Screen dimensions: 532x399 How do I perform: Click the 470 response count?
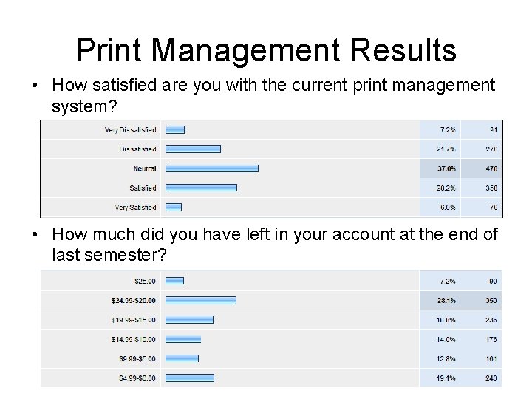pyautogui.click(x=491, y=168)
